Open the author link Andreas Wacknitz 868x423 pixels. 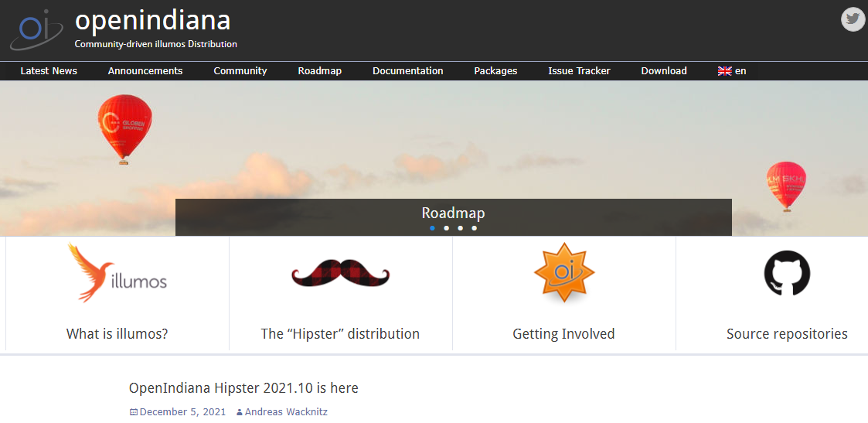(x=286, y=412)
